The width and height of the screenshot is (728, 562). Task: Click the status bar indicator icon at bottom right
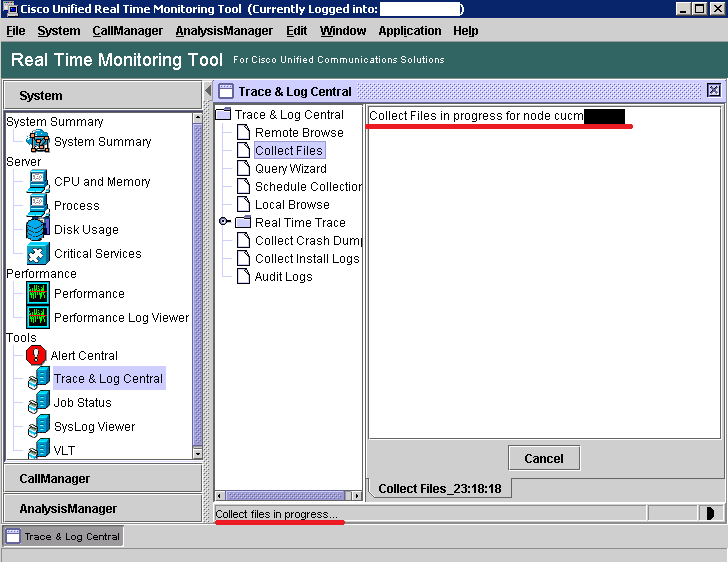(710, 513)
